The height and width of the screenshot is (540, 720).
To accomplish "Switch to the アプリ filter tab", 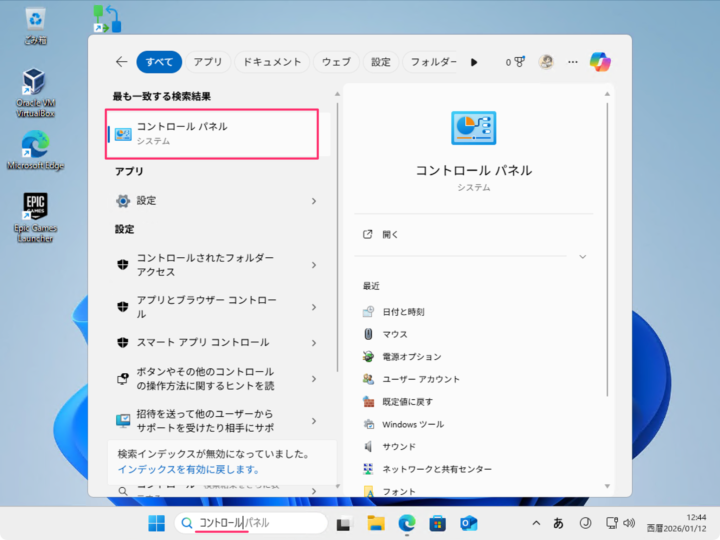I will [x=207, y=62].
